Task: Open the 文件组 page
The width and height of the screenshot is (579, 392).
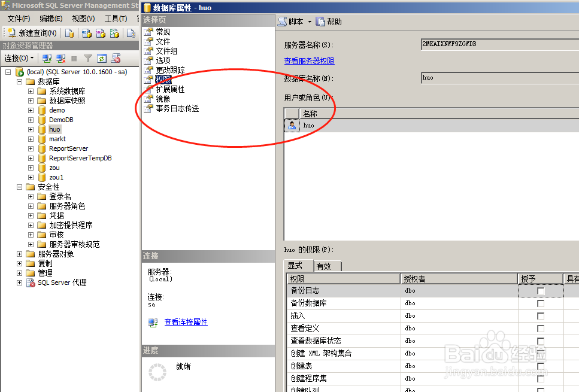Action: pos(166,51)
